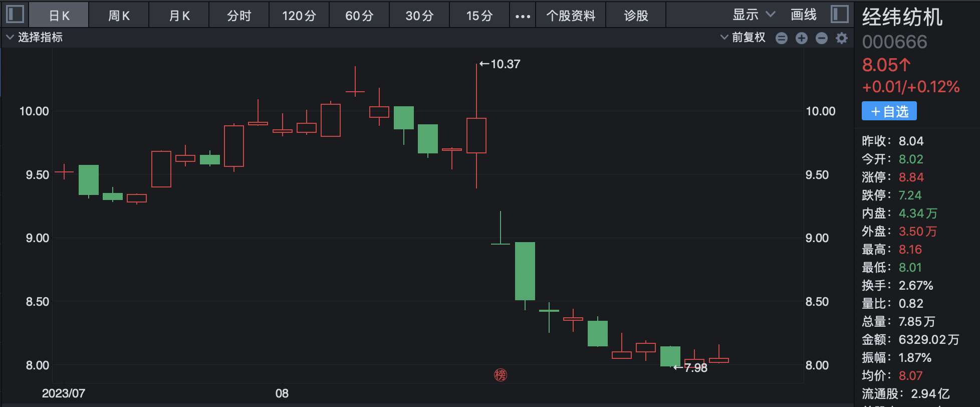Open the 个股资料 stock info

571,16
